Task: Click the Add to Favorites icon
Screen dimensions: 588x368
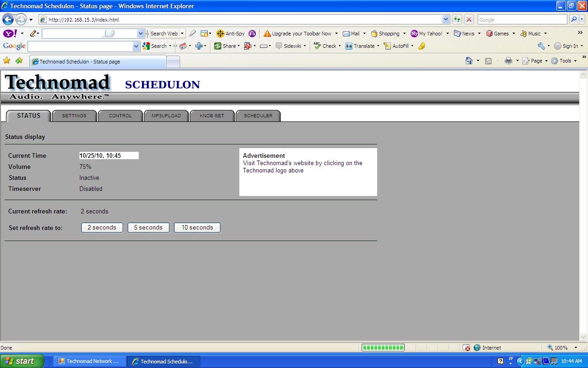Action: [x=19, y=61]
